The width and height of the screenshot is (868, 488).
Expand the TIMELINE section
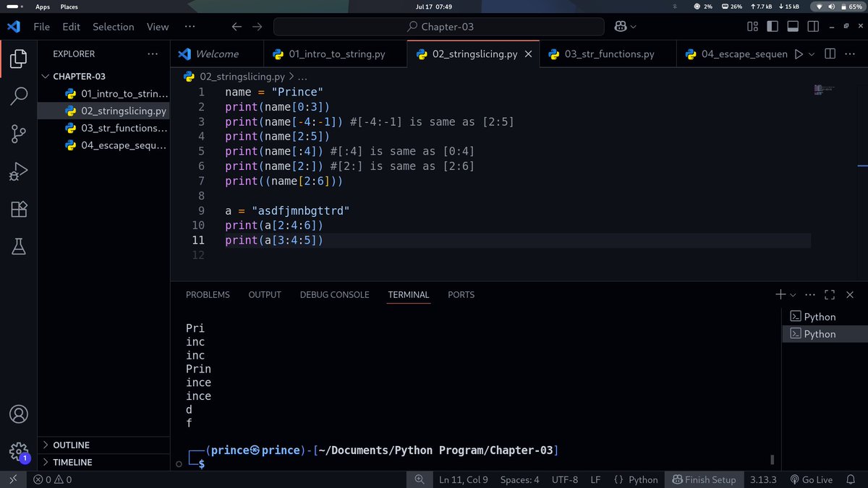click(103, 462)
